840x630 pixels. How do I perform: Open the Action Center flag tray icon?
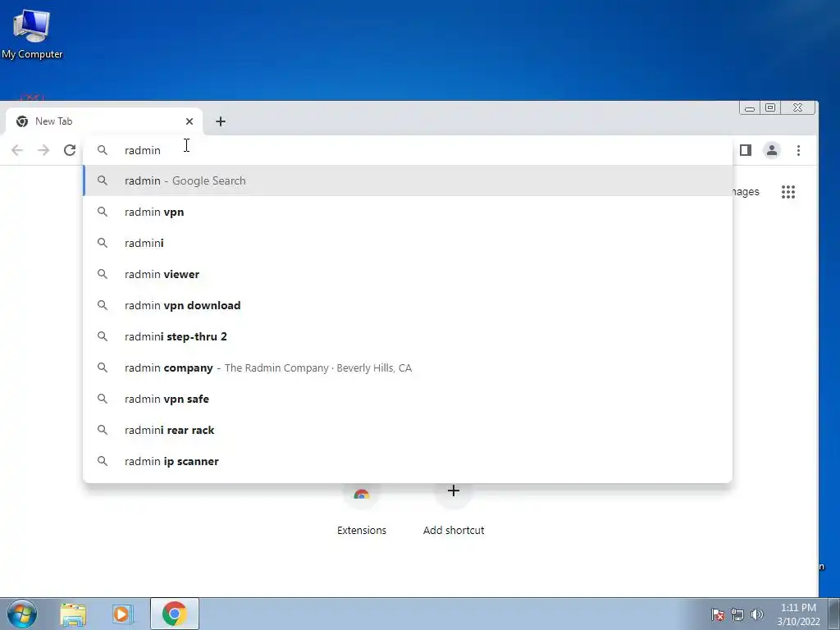[x=718, y=614]
